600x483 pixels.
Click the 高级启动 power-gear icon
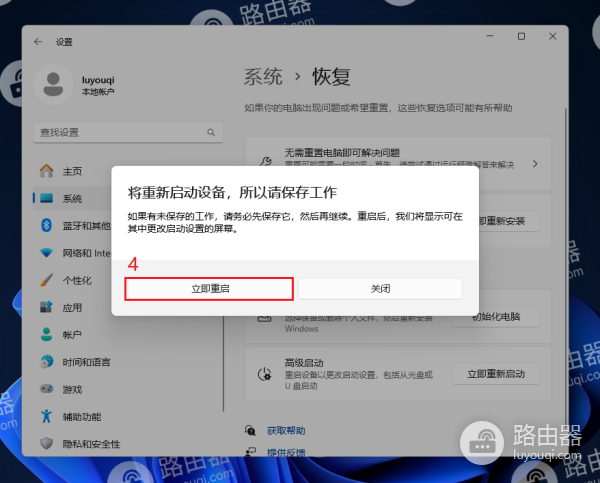click(x=265, y=374)
